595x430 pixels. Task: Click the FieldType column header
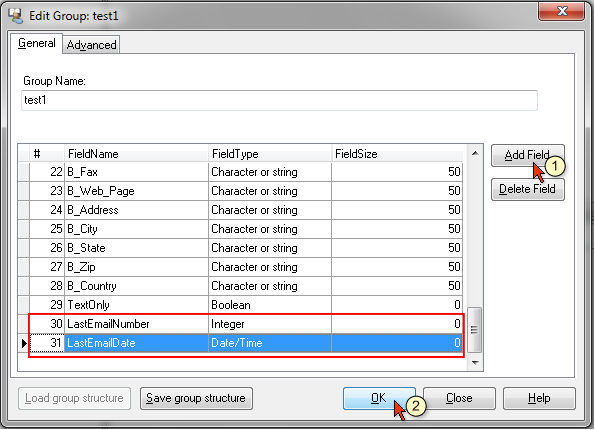pyautogui.click(x=270, y=154)
